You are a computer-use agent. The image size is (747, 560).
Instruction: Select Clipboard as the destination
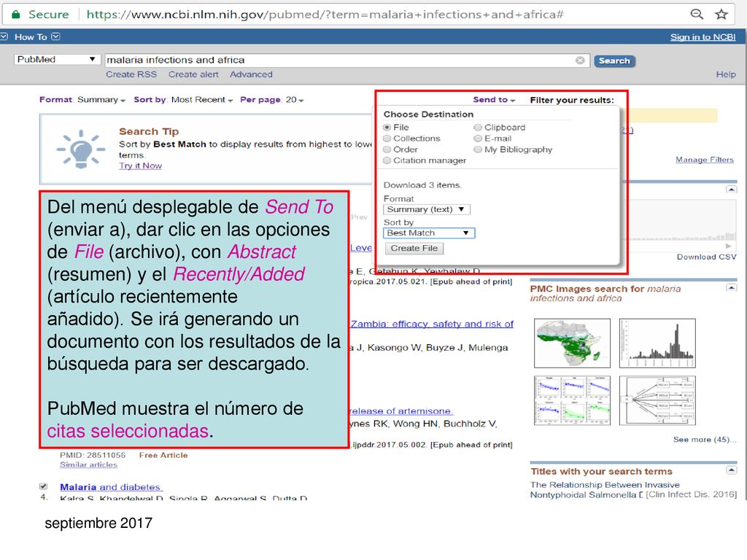[478, 127]
